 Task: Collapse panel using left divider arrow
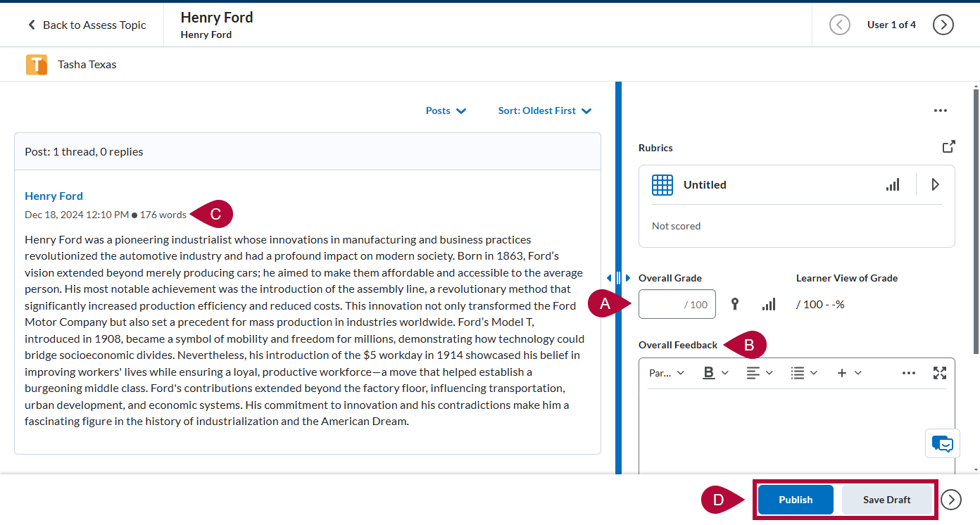coord(609,278)
